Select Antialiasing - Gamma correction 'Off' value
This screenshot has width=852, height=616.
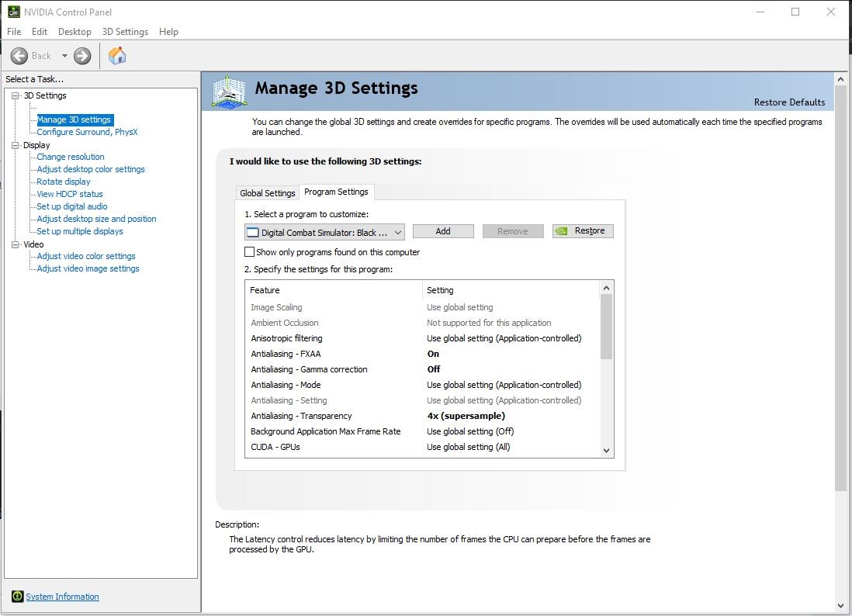[434, 369]
